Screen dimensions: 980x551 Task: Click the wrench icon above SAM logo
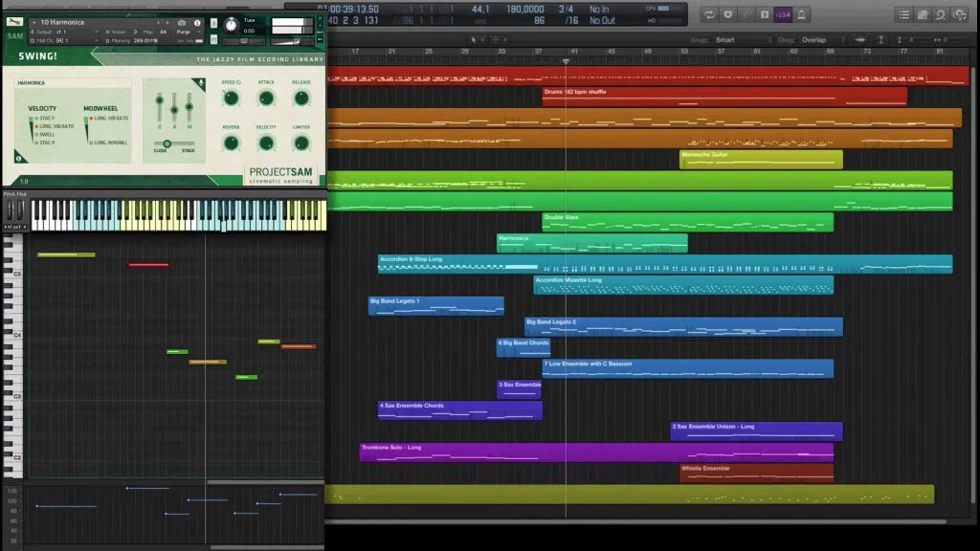[15, 22]
